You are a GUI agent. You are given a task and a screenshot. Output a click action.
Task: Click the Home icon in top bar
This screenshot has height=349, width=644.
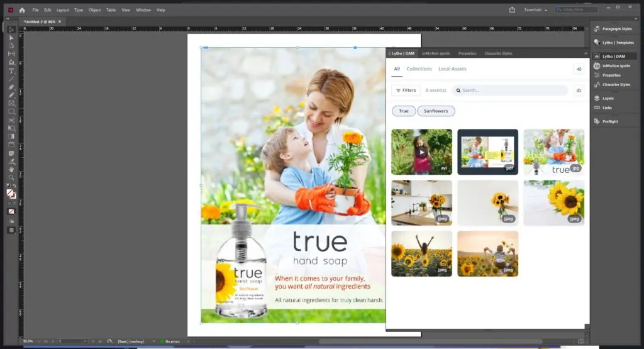tap(22, 10)
